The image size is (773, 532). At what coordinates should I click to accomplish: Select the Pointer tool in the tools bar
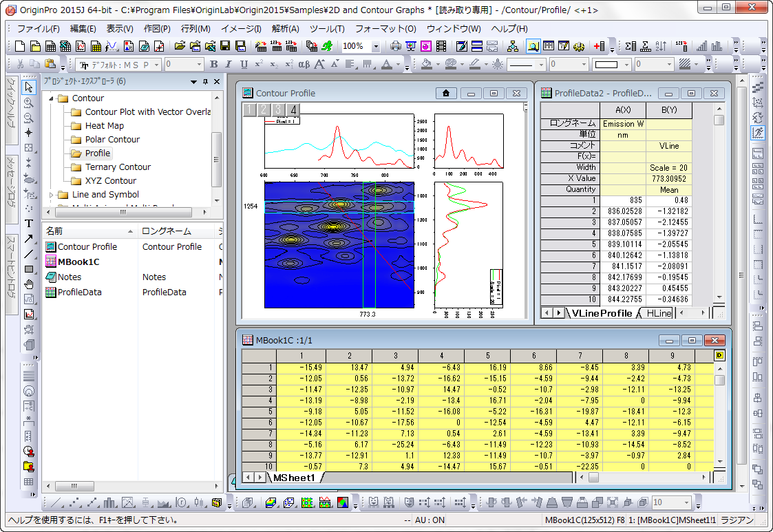coord(29,87)
